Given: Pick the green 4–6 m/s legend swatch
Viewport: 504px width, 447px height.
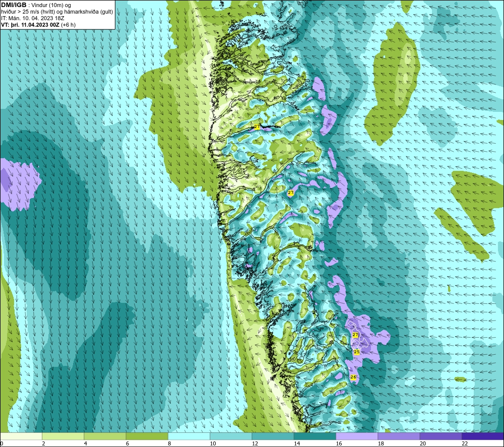Looking at the screenshot, I should (x=105, y=436).
